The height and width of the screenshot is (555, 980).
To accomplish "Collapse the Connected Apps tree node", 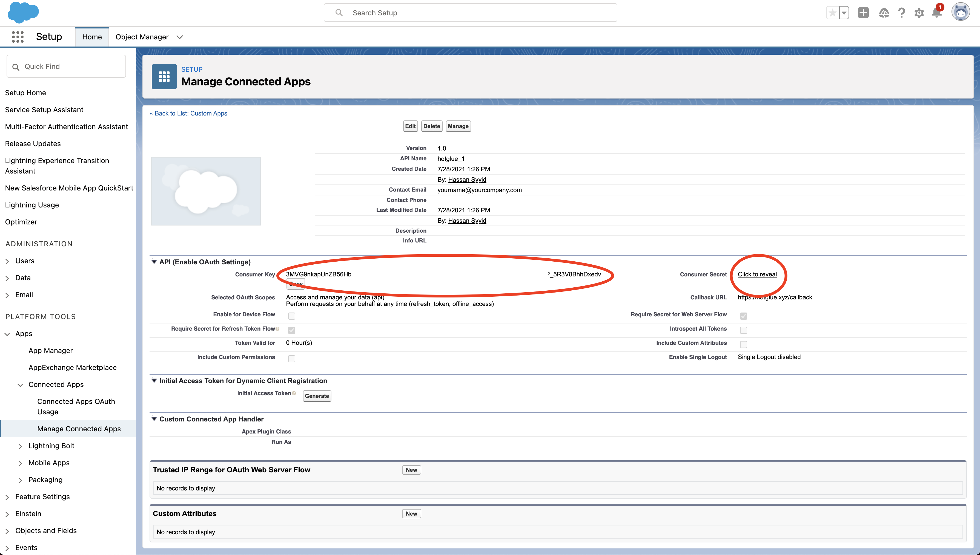I will (20, 385).
